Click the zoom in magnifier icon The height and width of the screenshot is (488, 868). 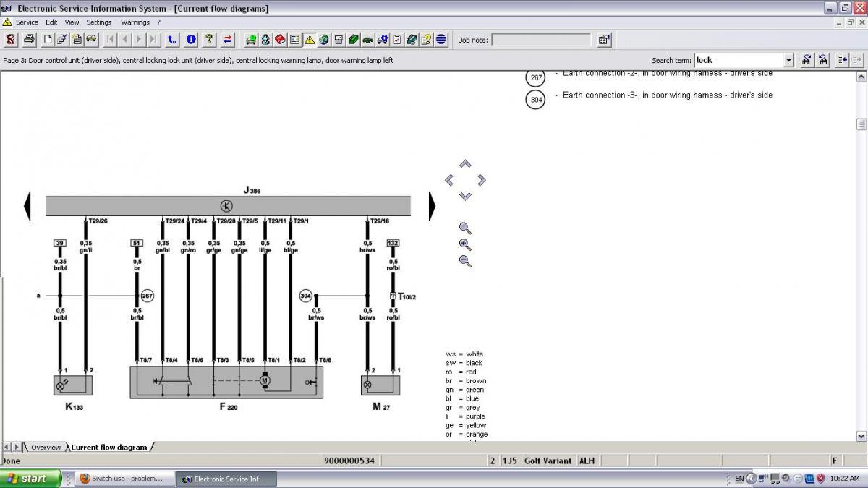click(x=465, y=245)
